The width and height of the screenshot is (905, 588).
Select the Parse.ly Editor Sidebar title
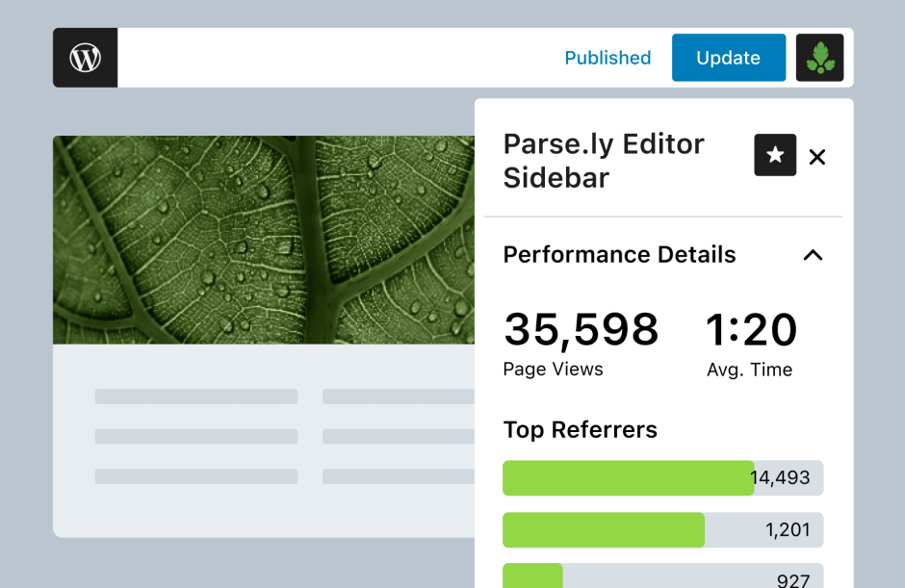(x=603, y=161)
